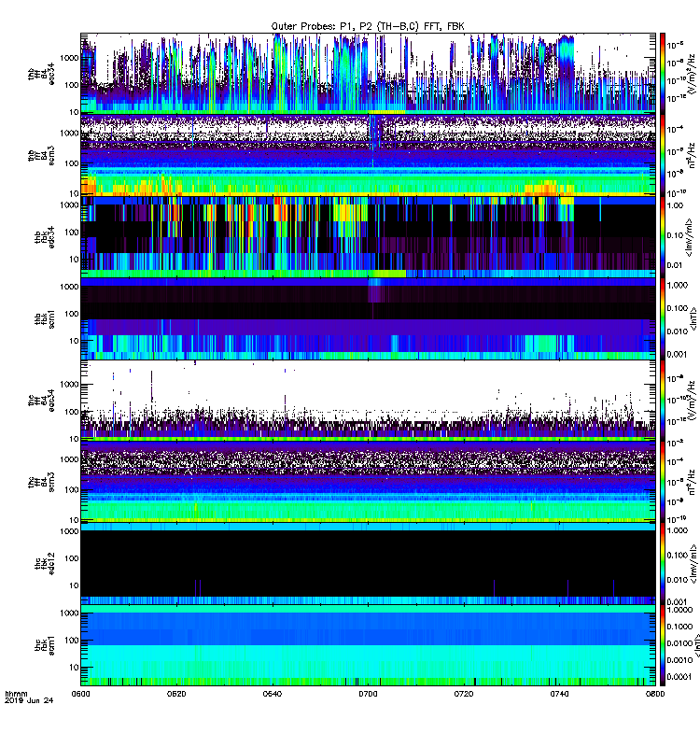Select the thc fbk edc12 panel label

click(x=45, y=564)
